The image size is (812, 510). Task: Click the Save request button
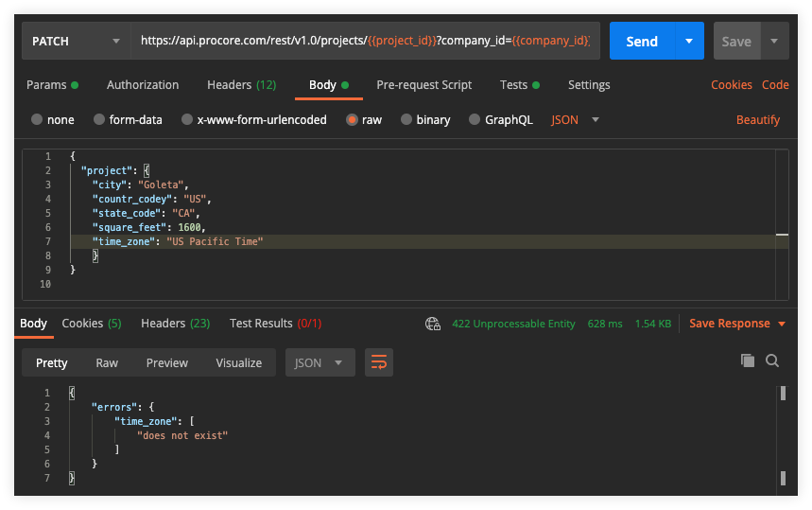(736, 41)
